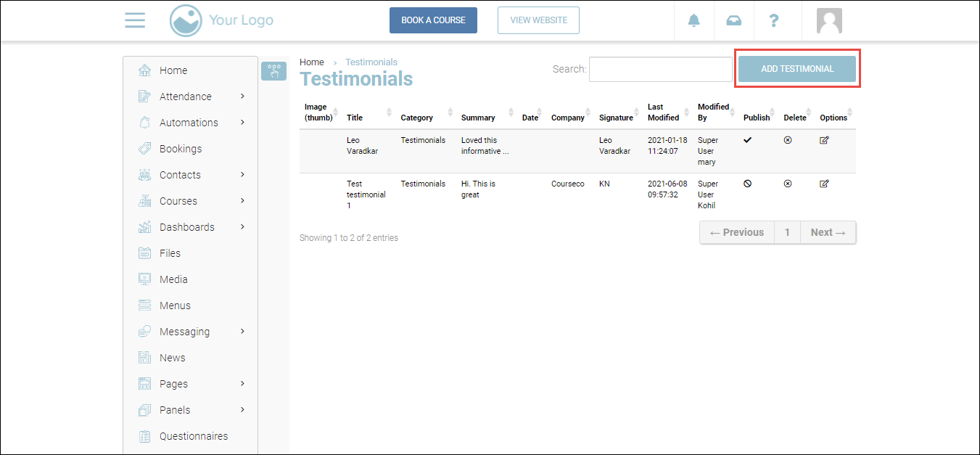Image resolution: width=980 pixels, height=455 pixels.
Task: Click the Search input field
Action: [x=660, y=70]
